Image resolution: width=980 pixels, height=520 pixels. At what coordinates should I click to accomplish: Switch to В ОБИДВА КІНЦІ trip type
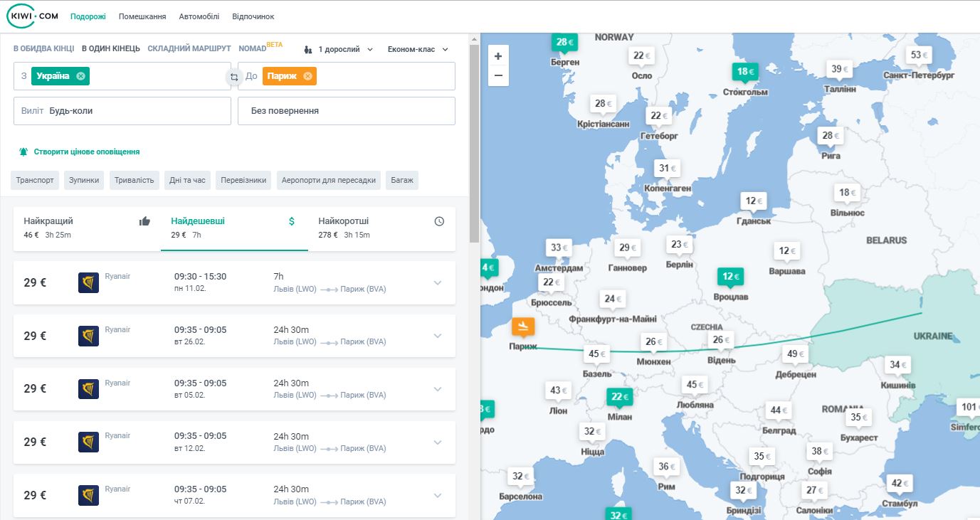click(x=43, y=48)
